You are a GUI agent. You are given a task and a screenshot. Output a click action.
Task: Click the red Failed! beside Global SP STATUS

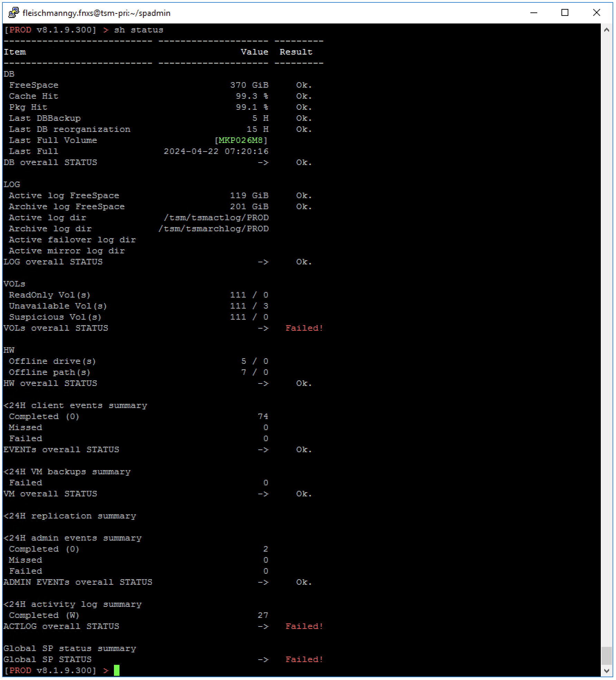click(x=304, y=659)
